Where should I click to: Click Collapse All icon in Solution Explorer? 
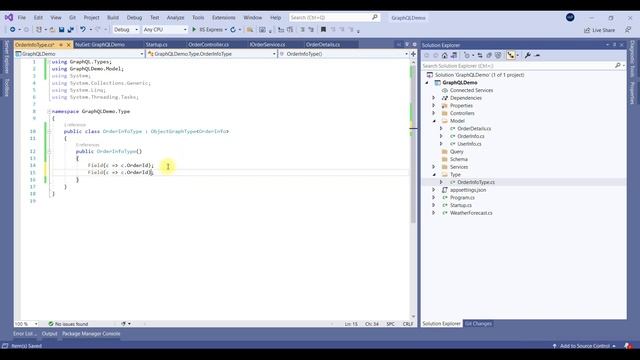click(489, 56)
